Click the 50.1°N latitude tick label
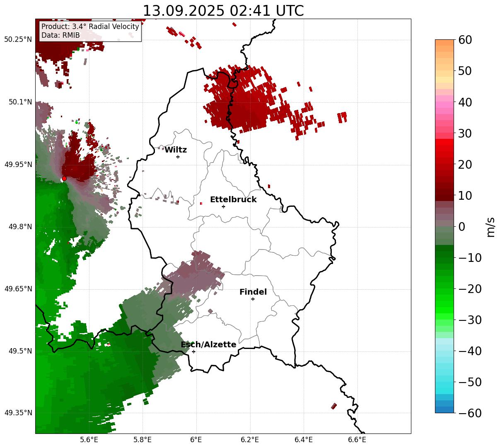This screenshot has height=448, width=500. 20,102
